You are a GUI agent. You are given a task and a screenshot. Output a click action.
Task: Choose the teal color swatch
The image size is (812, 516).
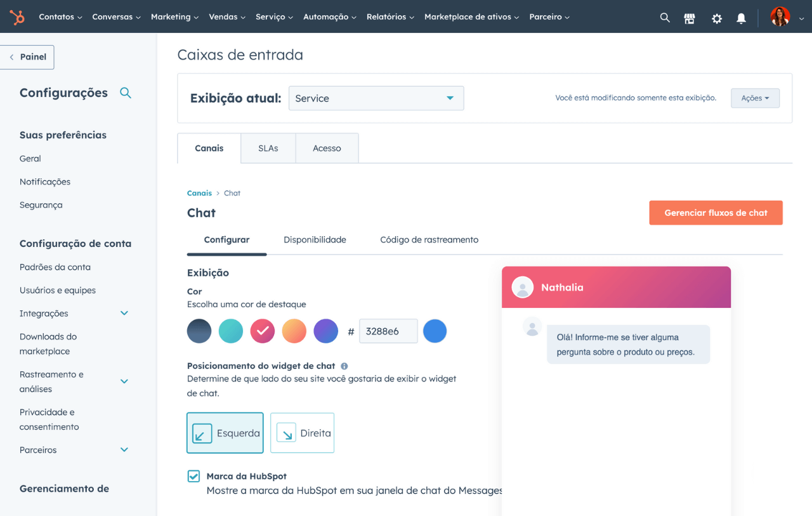tap(231, 331)
